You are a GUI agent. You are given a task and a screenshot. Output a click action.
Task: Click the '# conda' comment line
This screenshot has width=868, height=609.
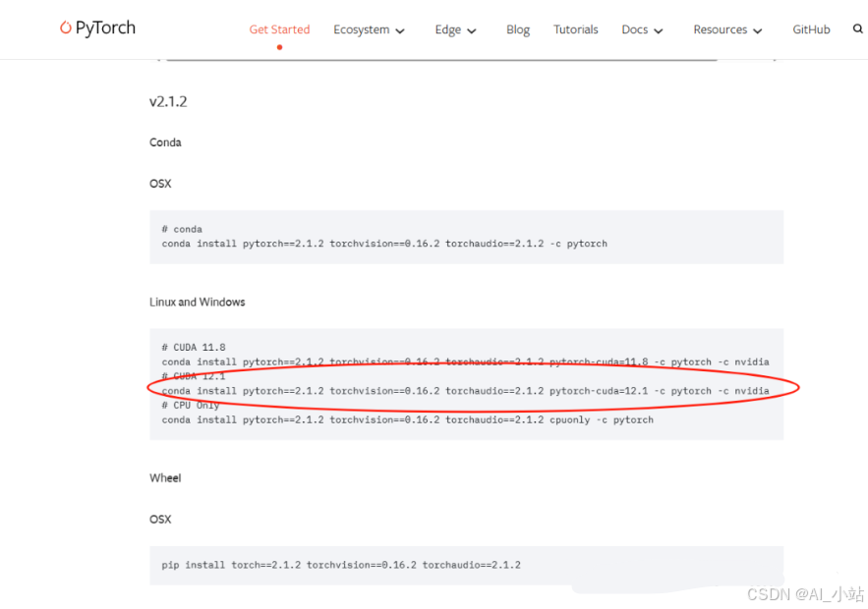coord(182,229)
